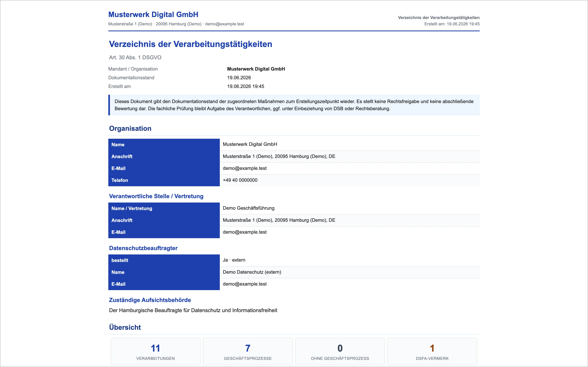Click the value 'Ja · extern'
Image resolution: width=588 pixels, height=367 pixels.
(234, 260)
